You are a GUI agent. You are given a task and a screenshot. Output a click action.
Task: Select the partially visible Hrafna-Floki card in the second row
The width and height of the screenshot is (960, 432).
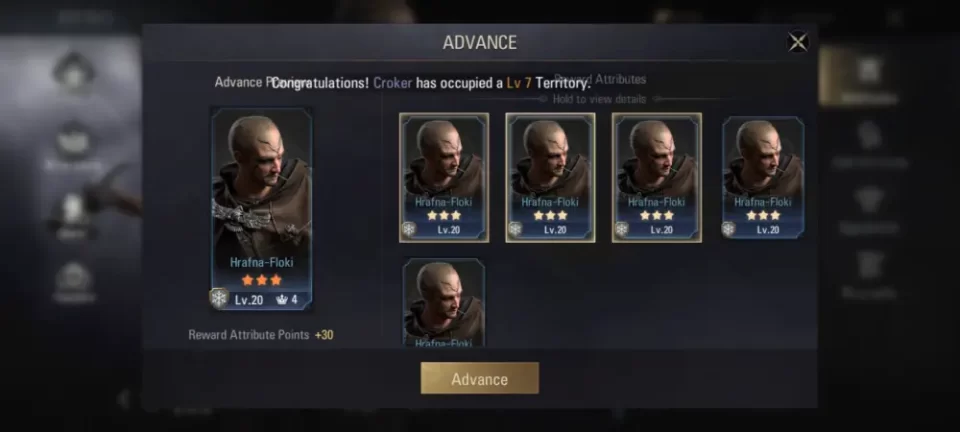pyautogui.click(x=444, y=302)
